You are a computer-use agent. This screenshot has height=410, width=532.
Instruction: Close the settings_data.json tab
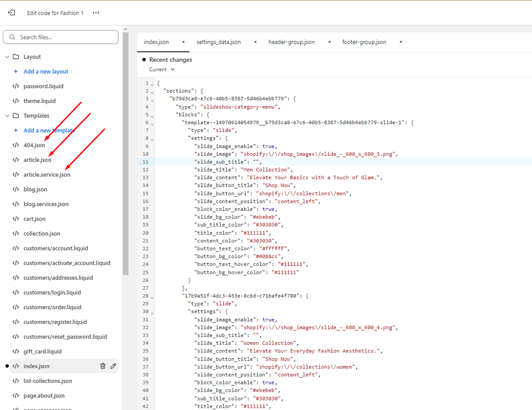[255, 42]
